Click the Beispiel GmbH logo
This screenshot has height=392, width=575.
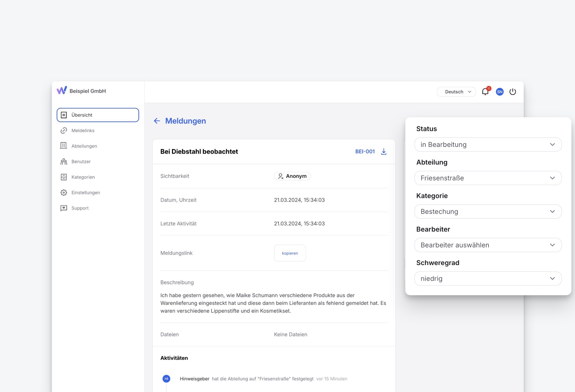pyautogui.click(x=62, y=91)
